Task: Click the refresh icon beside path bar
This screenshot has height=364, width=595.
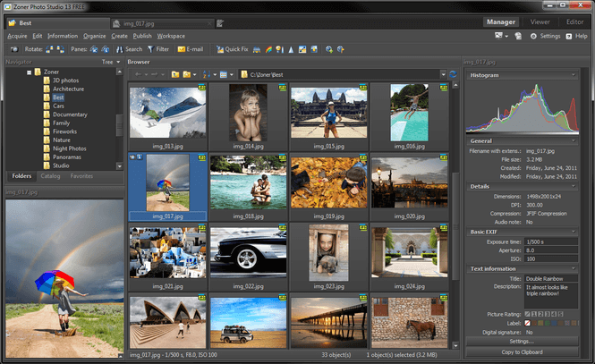Action: click(x=453, y=74)
